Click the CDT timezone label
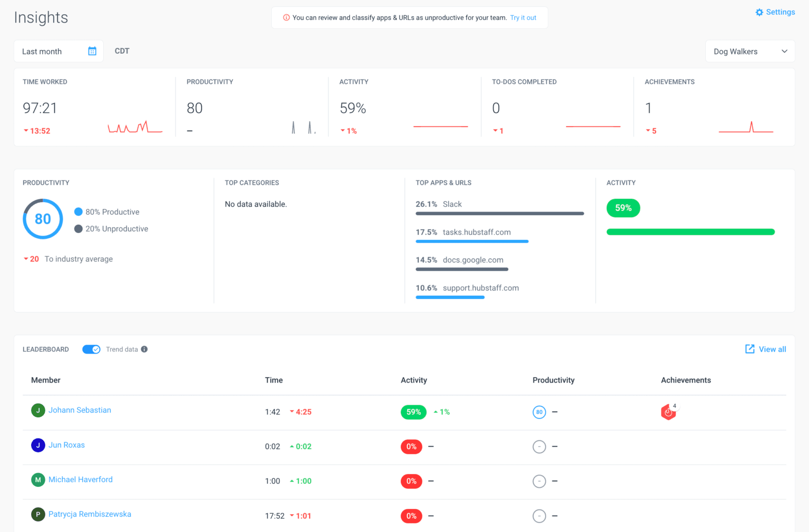Screen dimensions: 809x532 click(x=122, y=51)
